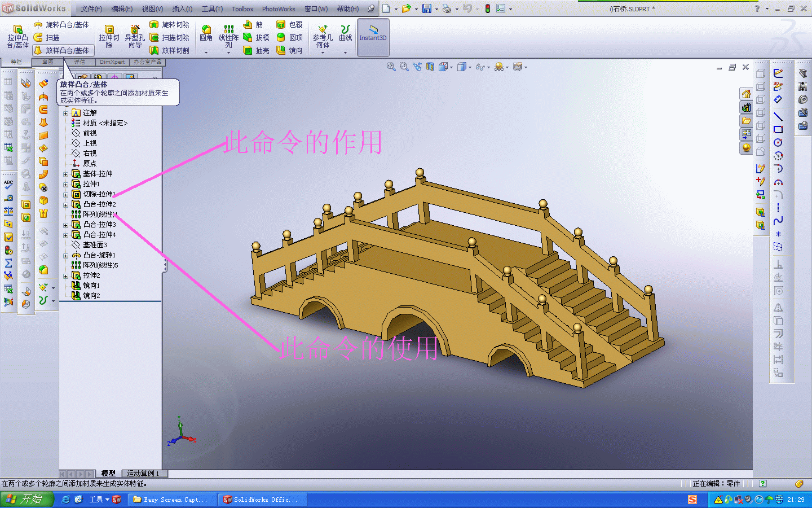Image resolution: width=812 pixels, height=508 pixels.
Task: Open the 线性阵列 dropdown arrow
Action: (228, 52)
